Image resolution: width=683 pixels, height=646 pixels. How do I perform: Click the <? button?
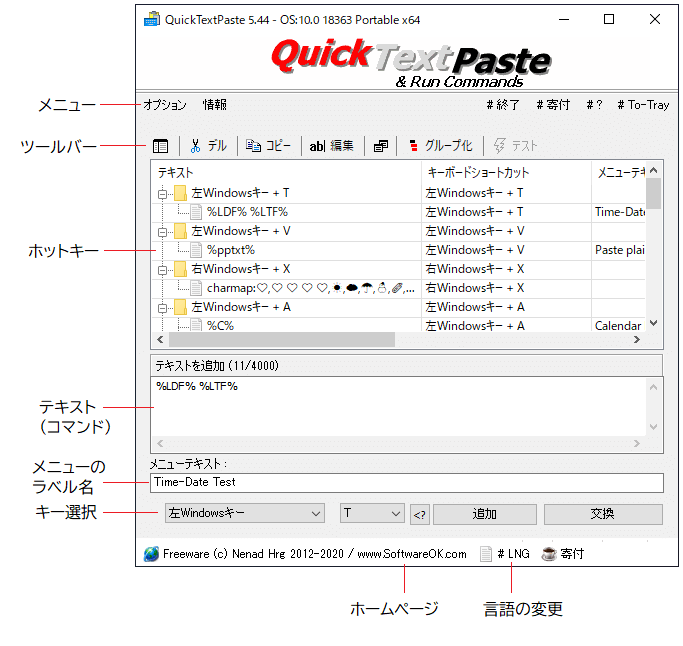pyautogui.click(x=420, y=515)
